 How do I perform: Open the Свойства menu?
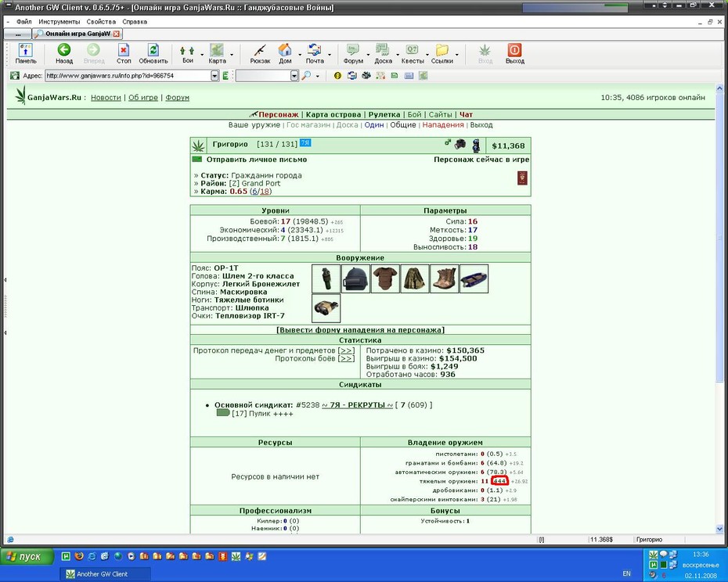click(101, 22)
